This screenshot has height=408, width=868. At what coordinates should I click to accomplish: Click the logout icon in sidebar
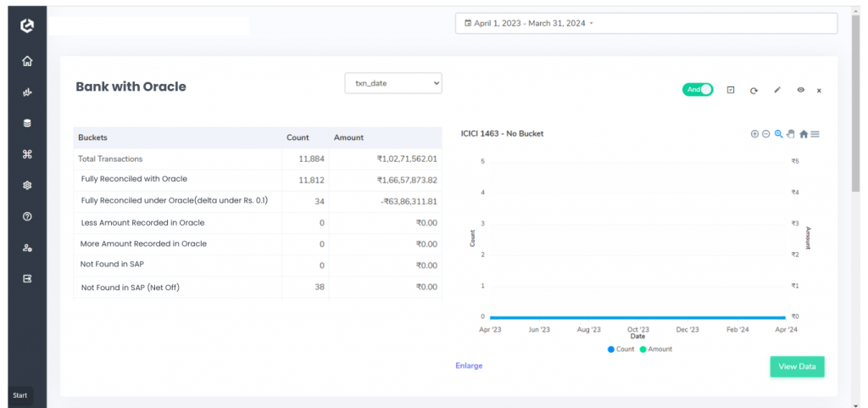coord(26,278)
